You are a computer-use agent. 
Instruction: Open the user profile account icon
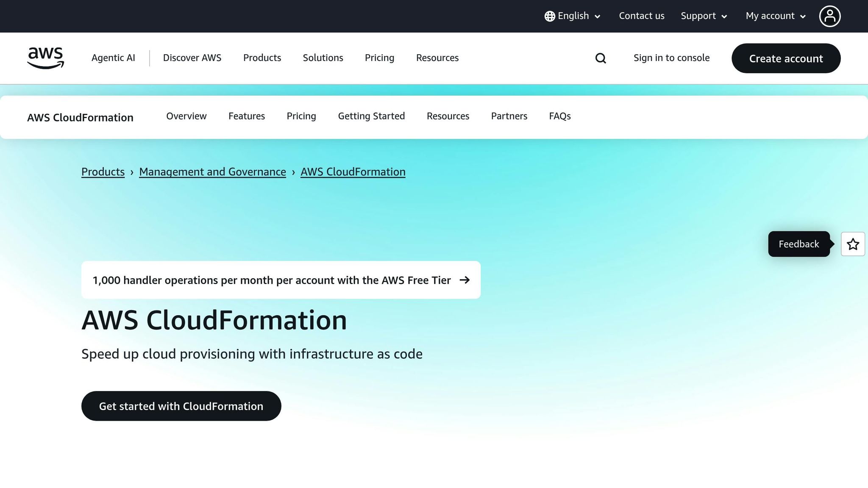[830, 16]
